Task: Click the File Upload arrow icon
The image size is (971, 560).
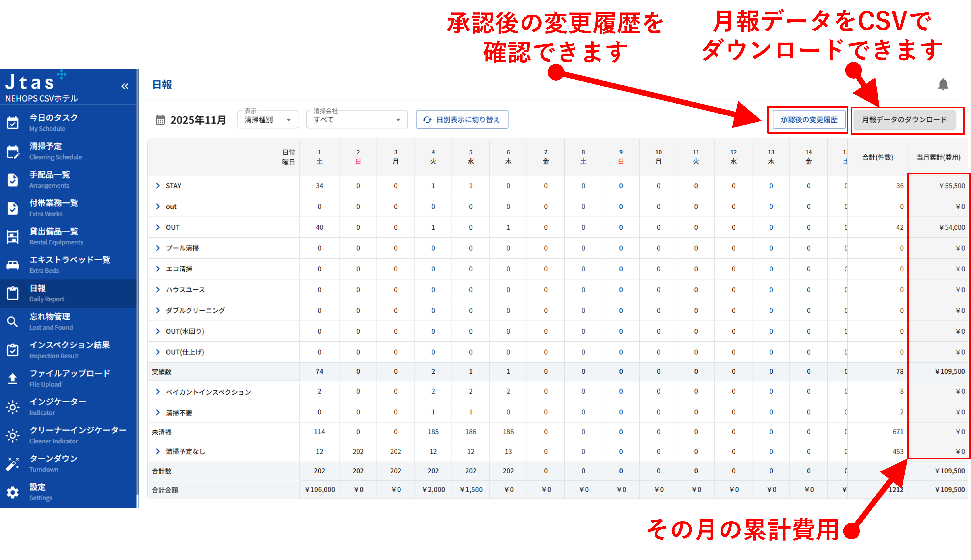Action: click(x=12, y=379)
